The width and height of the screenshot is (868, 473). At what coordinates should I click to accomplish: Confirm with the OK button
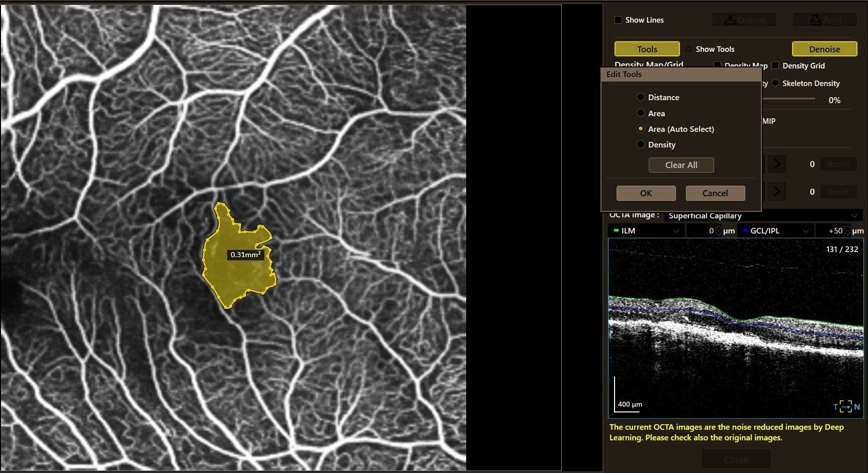click(646, 193)
